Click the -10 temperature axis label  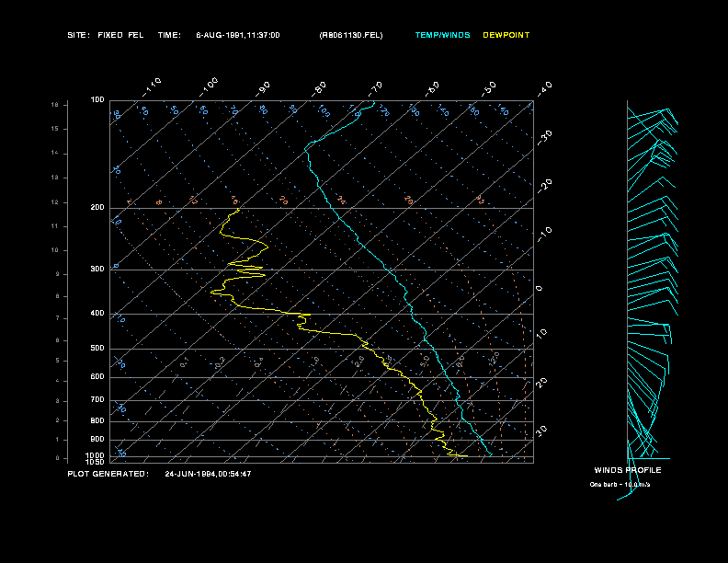pyautogui.click(x=545, y=235)
